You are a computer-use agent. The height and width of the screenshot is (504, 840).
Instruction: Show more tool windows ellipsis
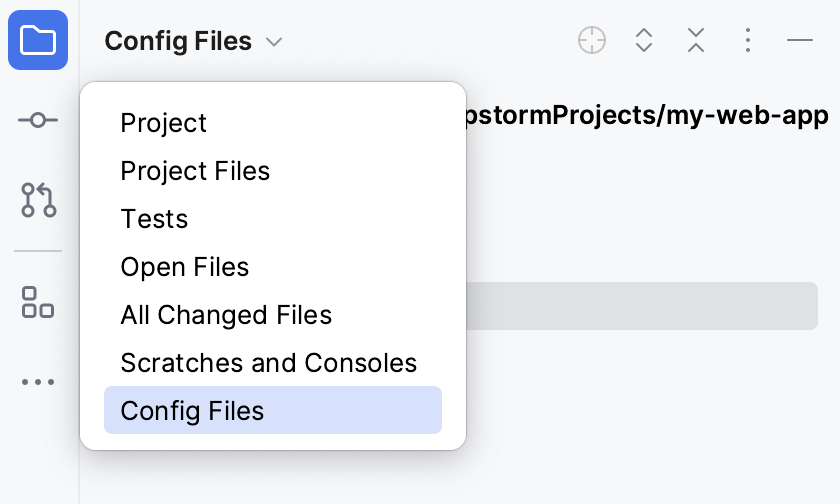[x=38, y=382]
